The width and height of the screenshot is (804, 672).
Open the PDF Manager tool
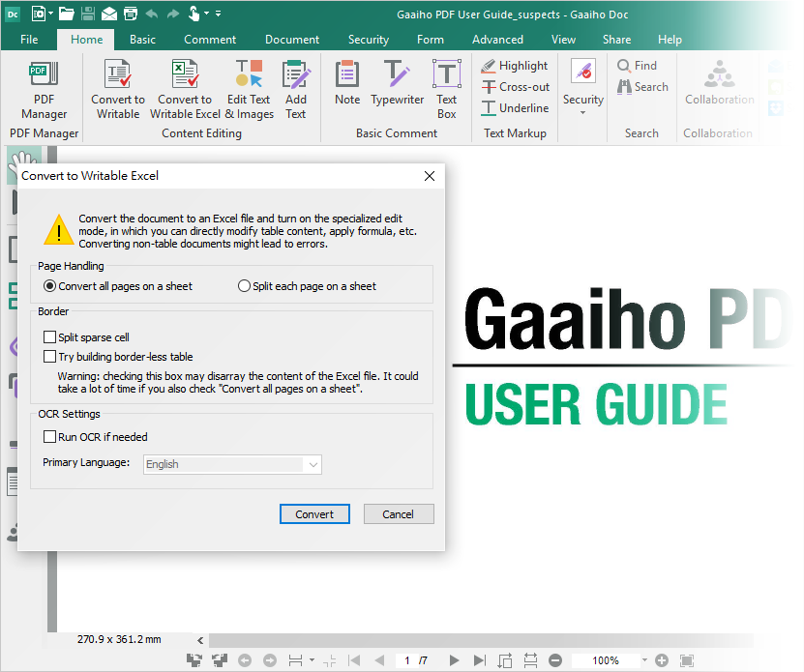(x=44, y=90)
